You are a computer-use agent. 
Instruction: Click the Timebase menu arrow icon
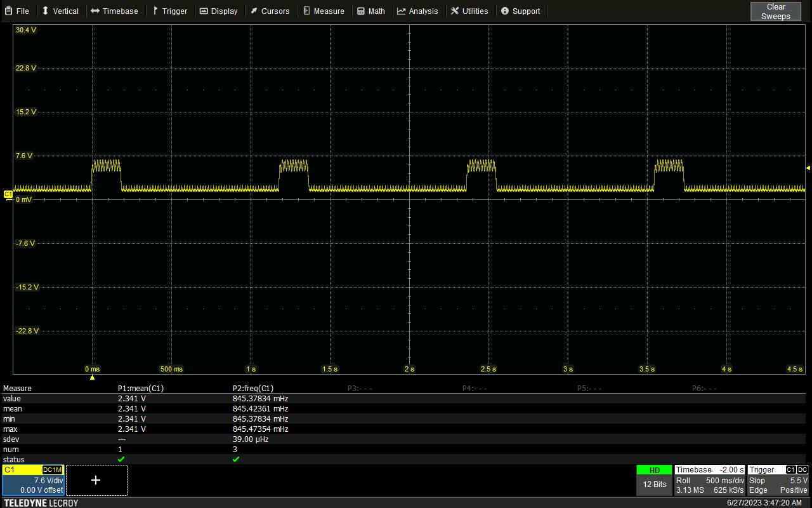point(95,11)
